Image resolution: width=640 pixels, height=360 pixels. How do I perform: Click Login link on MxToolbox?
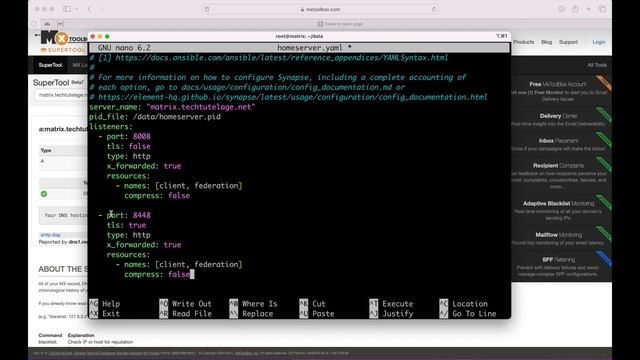(x=599, y=42)
